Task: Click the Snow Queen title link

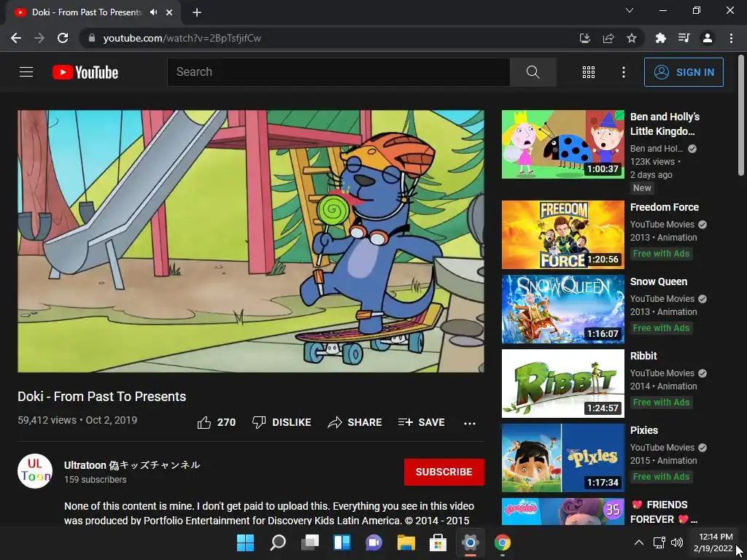Action: (x=659, y=281)
